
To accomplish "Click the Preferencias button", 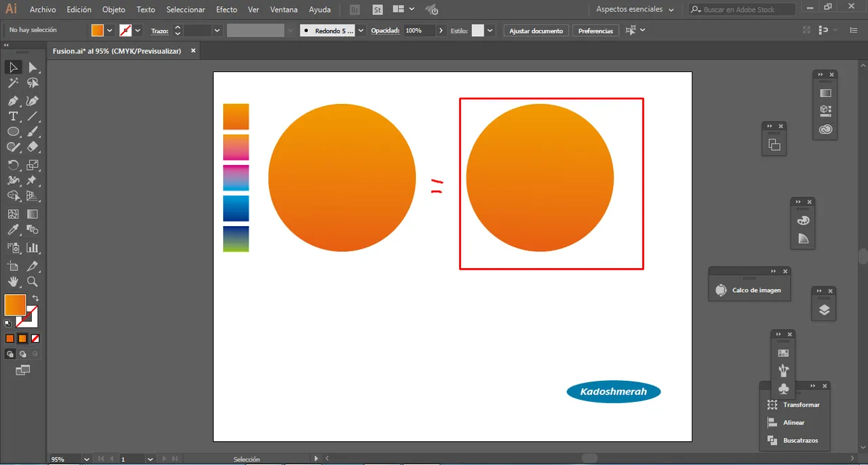I will [x=595, y=31].
